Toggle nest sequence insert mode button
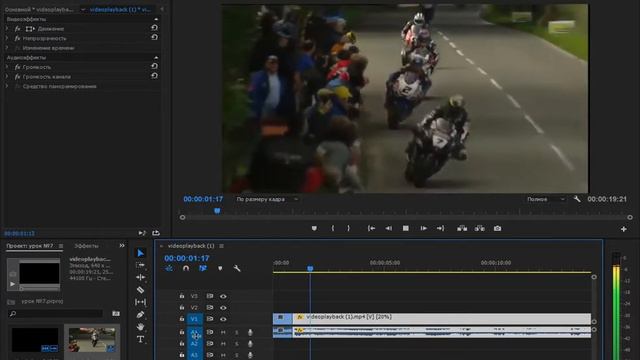Image resolution: width=640 pixels, height=360 pixels. tap(169, 268)
